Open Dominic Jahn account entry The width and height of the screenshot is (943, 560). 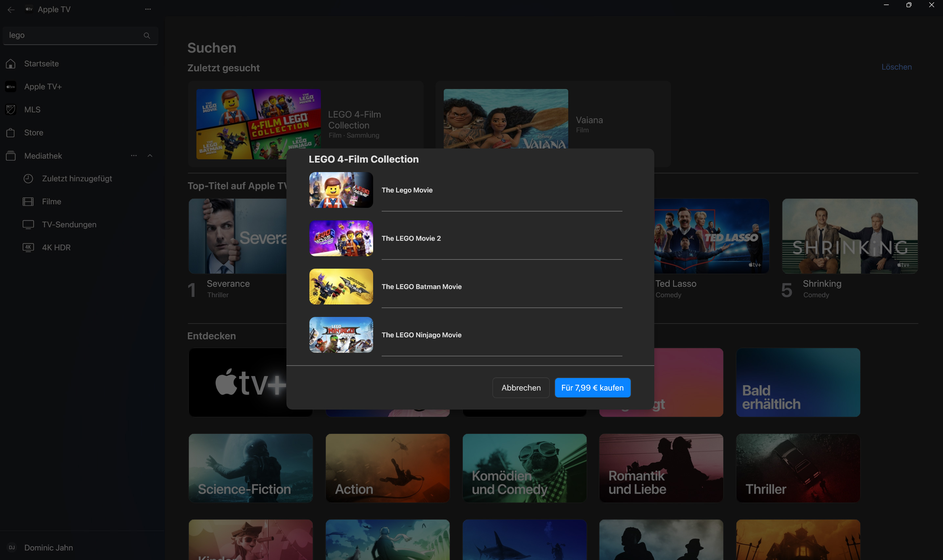(x=48, y=548)
